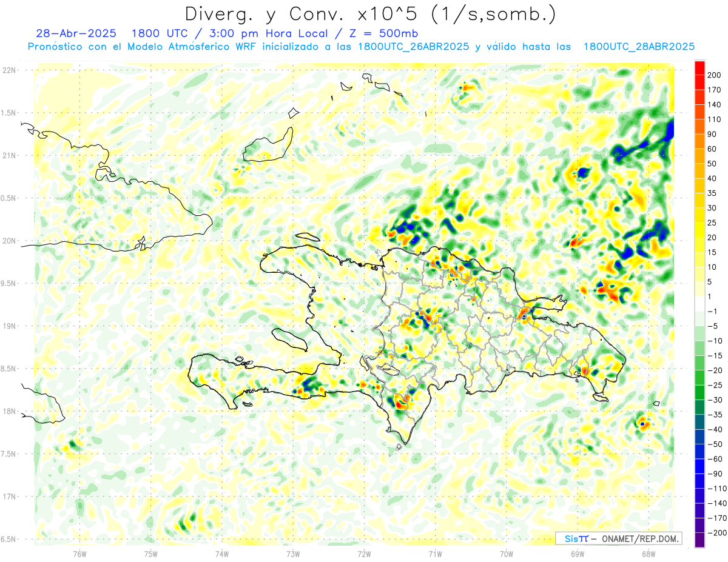Click the title 'Diverg. y Conv. x10^5 (1/s,somb.)'

tap(370, 14)
